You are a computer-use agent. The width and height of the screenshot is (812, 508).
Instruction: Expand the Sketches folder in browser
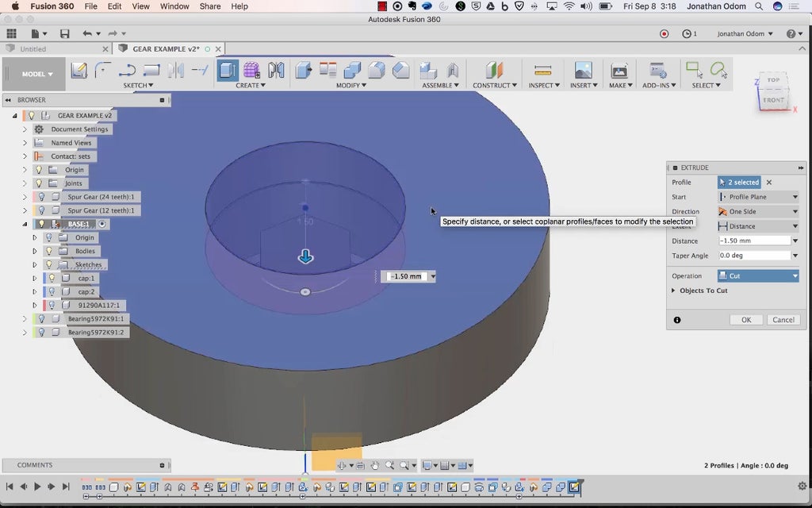(34, 264)
